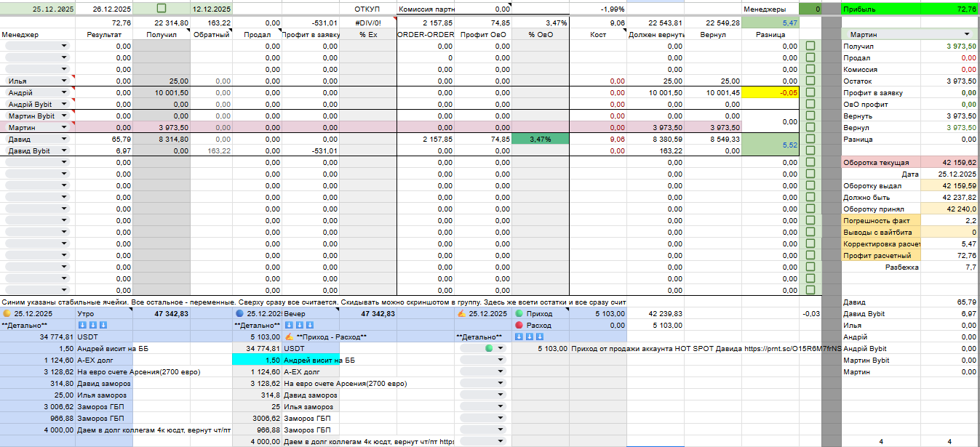
Task: Tick the checkbox in the Андрій row with -0,05
Action: (810, 92)
